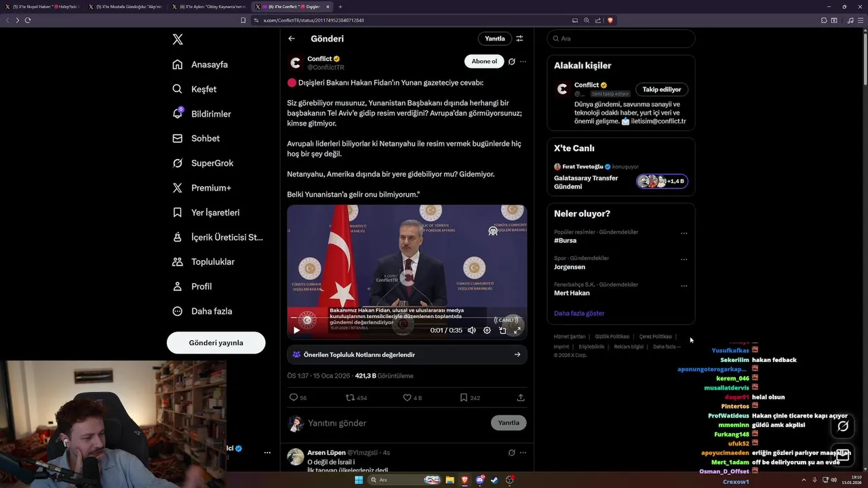Screen dimensions: 868x488
Task: Click Grok icon on Conflict post
Action: 512,62
